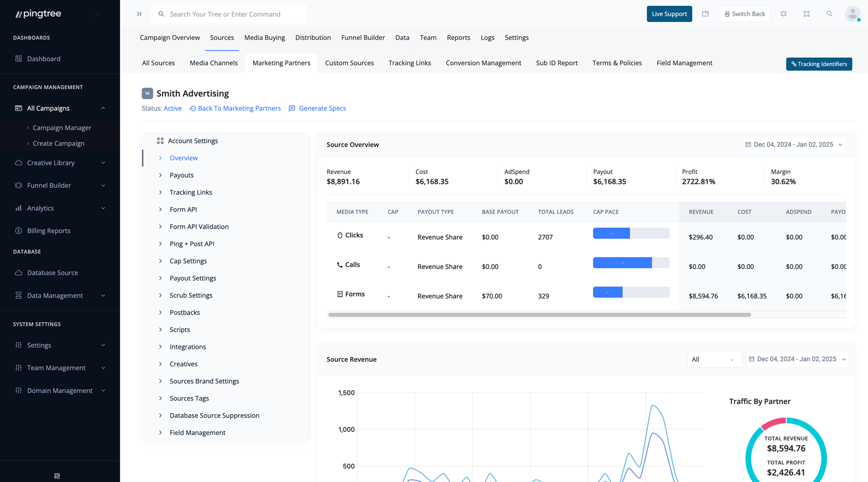Open the All filter dropdown in Source Revenue
Image resolution: width=868 pixels, height=482 pixels.
(x=714, y=359)
